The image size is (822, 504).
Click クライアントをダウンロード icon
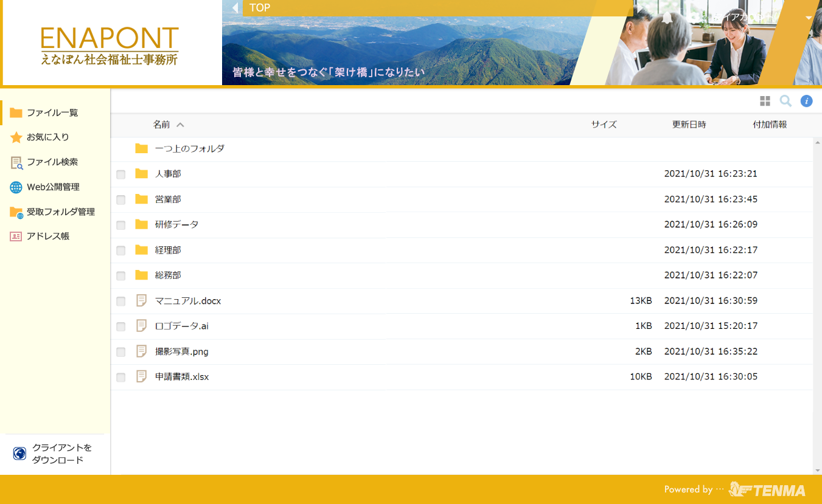click(19, 454)
